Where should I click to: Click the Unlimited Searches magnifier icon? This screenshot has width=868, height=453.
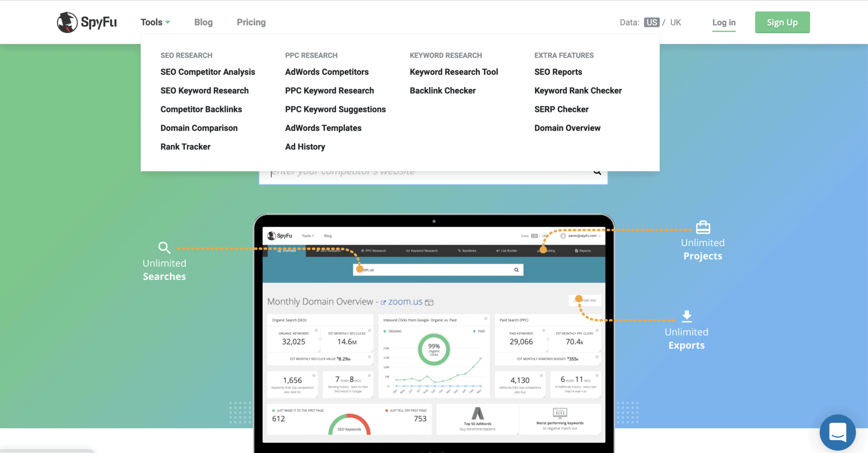click(x=164, y=248)
